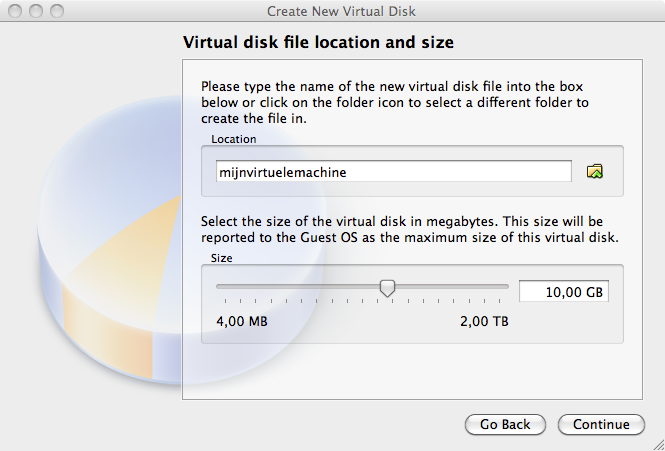
Task: Click the first tick mark under the slider
Action: tap(225, 301)
